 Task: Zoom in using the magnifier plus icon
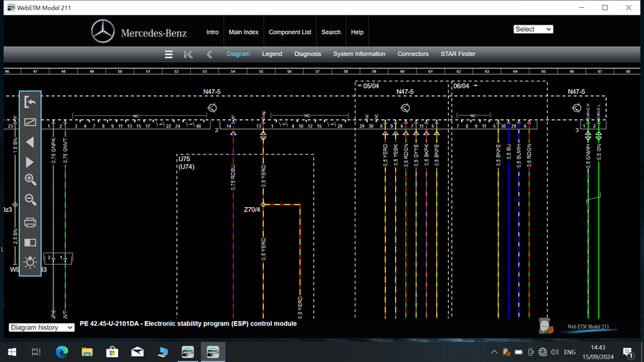pyautogui.click(x=30, y=180)
